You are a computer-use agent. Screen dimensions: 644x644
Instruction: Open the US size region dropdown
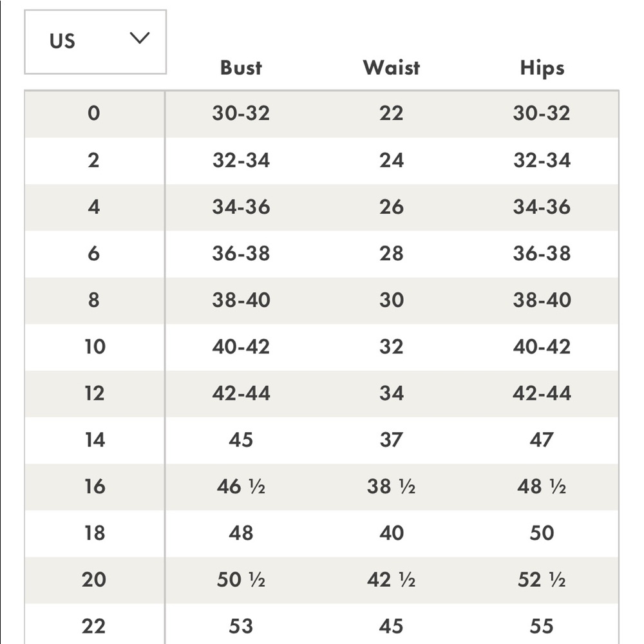[x=95, y=42]
